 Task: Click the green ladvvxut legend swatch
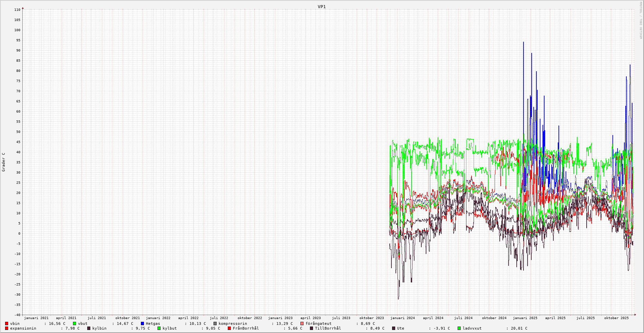[459, 328]
